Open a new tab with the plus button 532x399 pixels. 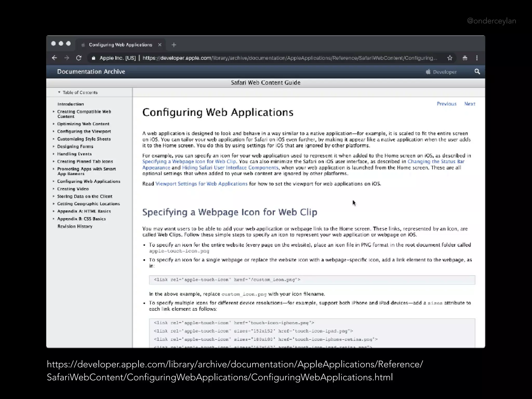[x=174, y=45]
